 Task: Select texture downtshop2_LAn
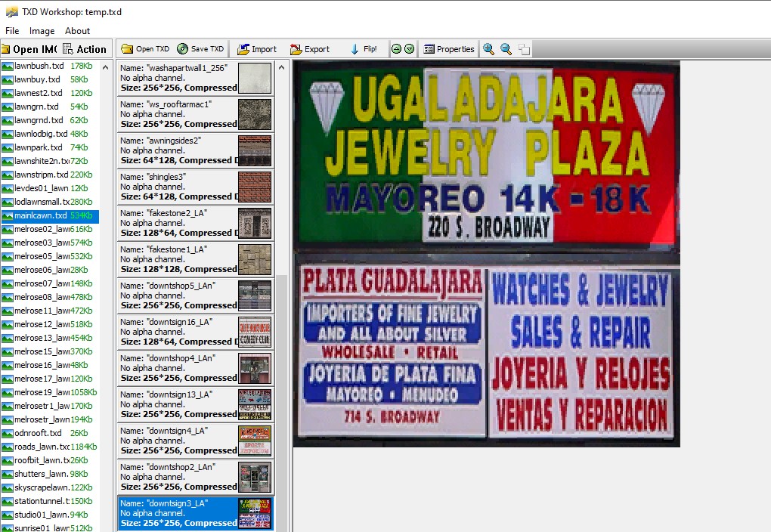click(195, 478)
